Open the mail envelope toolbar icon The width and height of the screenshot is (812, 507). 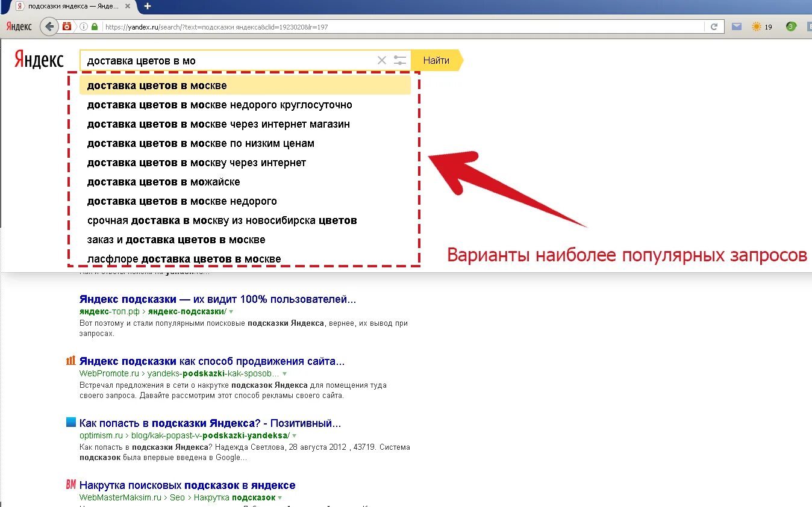pyautogui.click(x=736, y=26)
